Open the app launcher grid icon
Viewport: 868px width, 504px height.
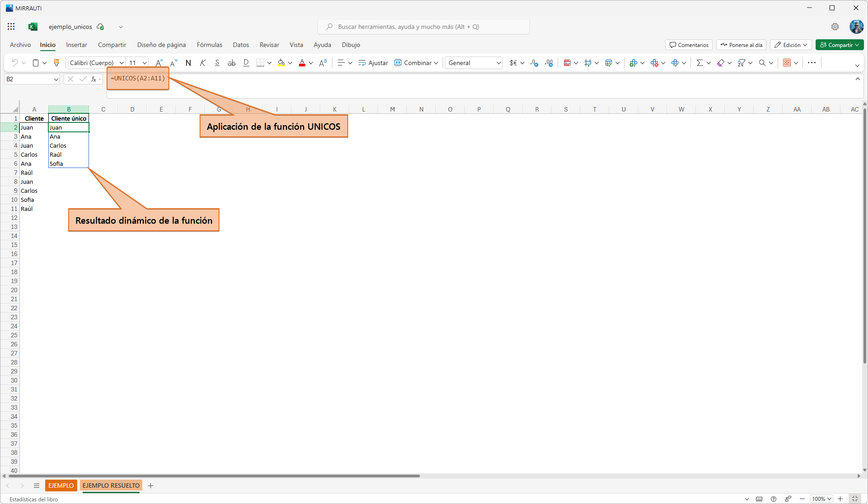tap(11, 27)
